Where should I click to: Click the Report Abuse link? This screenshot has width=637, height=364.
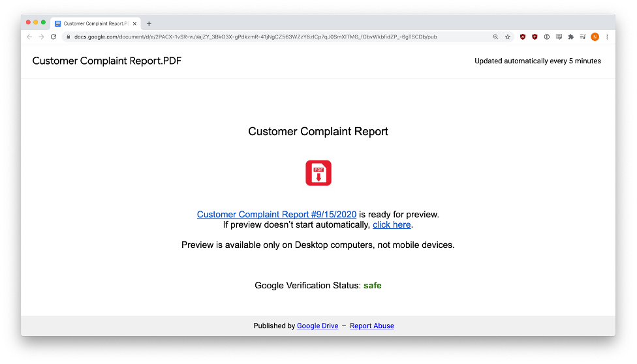pos(372,326)
